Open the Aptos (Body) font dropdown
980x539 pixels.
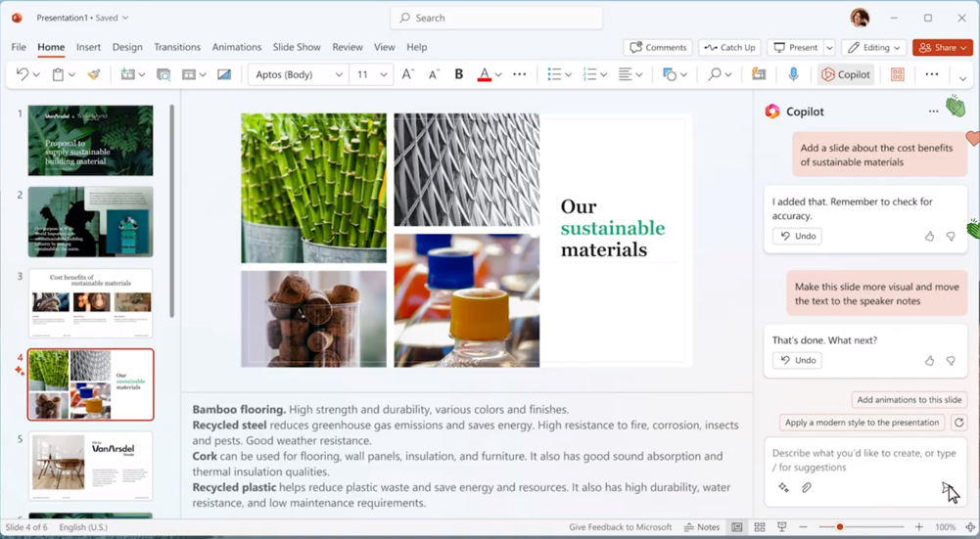click(300, 74)
